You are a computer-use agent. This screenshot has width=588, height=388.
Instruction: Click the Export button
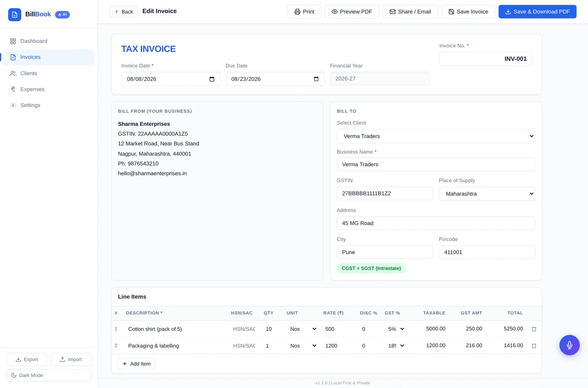coord(27,359)
